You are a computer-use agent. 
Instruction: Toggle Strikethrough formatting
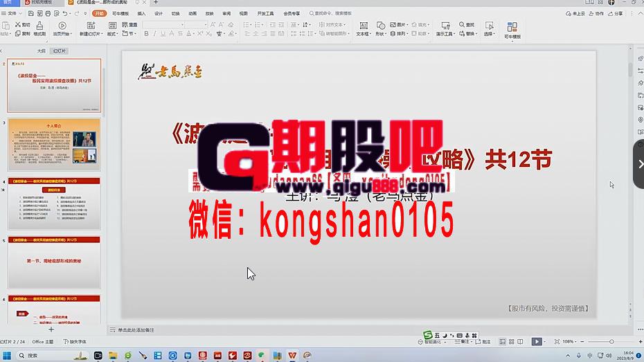180,34
